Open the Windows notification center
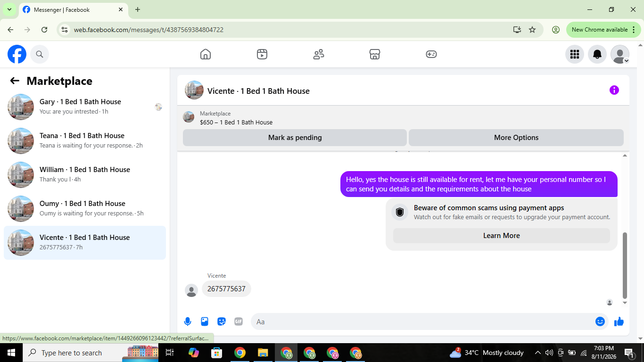 [x=629, y=353]
